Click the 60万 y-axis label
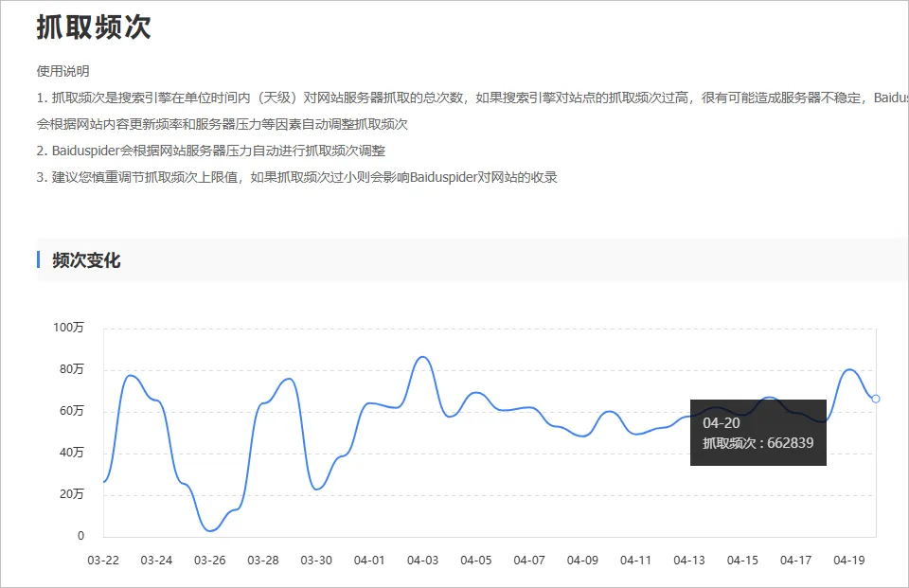 [x=71, y=411]
